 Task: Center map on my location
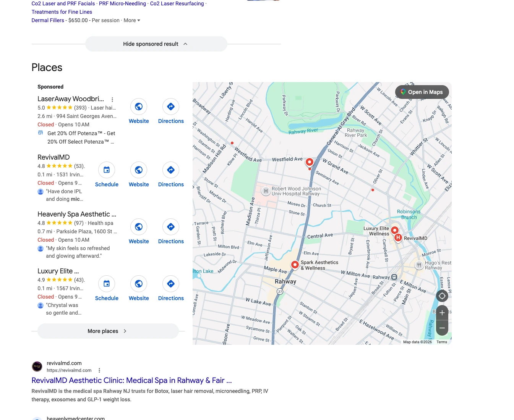pyautogui.click(x=442, y=296)
